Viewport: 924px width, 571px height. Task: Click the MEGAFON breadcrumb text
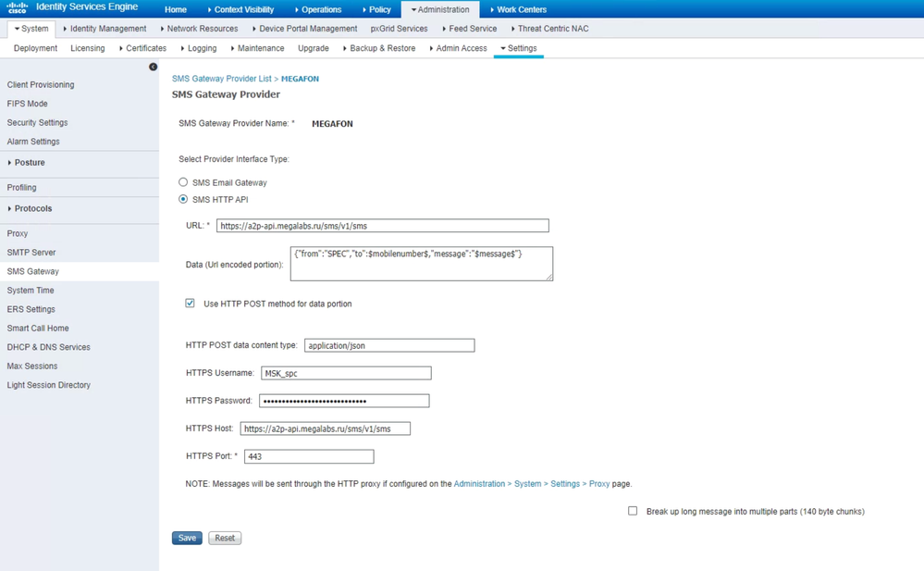point(300,79)
